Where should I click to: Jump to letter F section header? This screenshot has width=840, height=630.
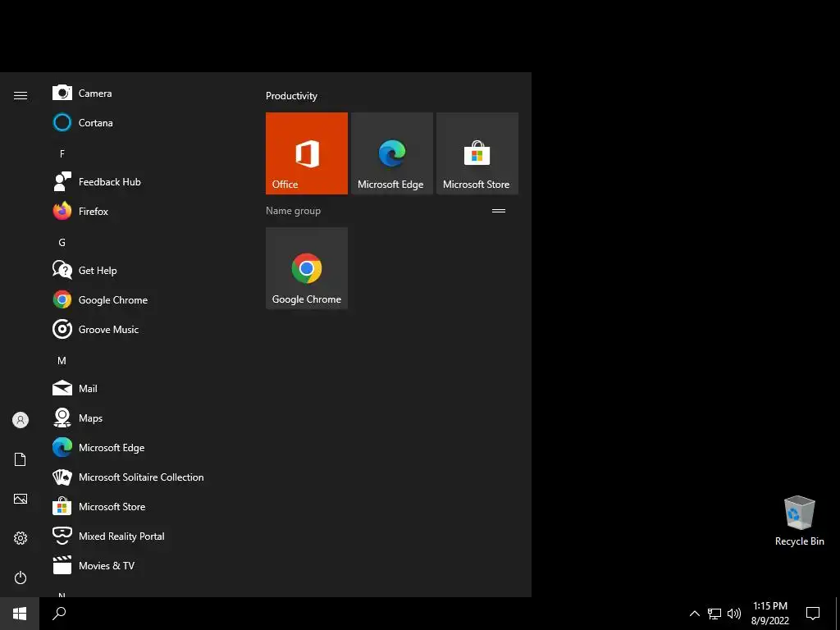pyautogui.click(x=62, y=153)
